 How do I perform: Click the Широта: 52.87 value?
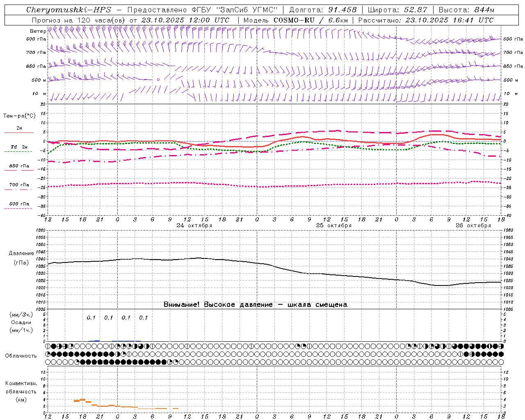397,10
